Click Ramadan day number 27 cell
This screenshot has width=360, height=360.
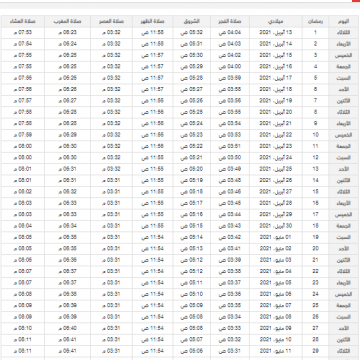coord(315,328)
